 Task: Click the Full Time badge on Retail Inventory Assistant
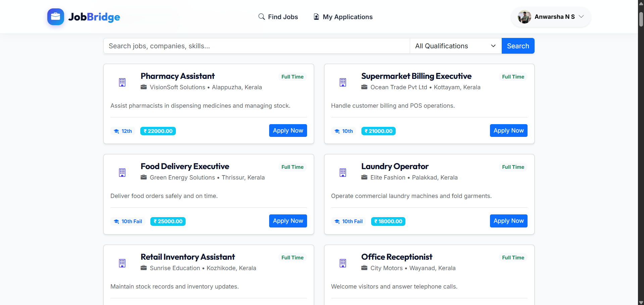click(292, 258)
